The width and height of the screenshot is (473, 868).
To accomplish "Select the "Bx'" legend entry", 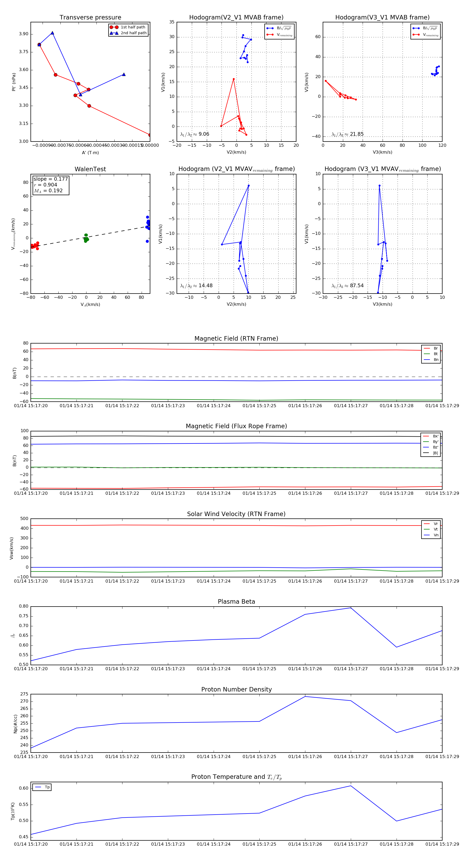I will [x=431, y=436].
